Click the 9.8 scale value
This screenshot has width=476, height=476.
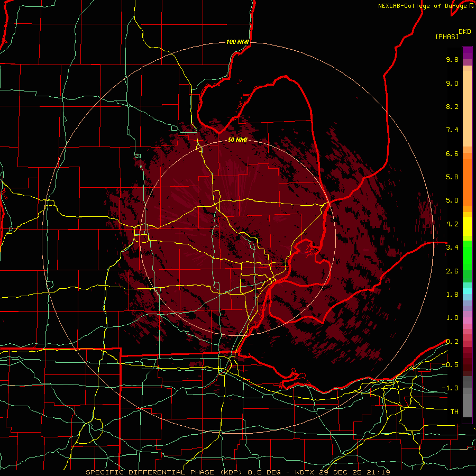coord(452,59)
